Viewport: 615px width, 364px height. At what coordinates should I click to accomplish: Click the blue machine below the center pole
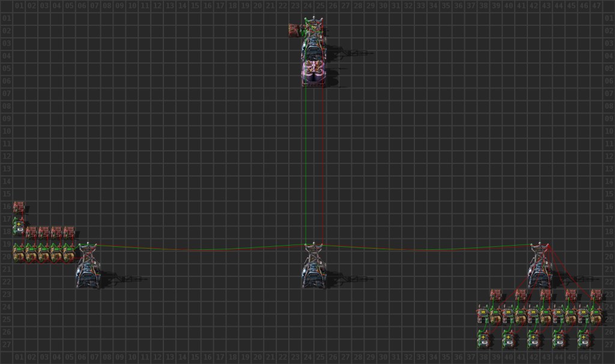(314, 276)
